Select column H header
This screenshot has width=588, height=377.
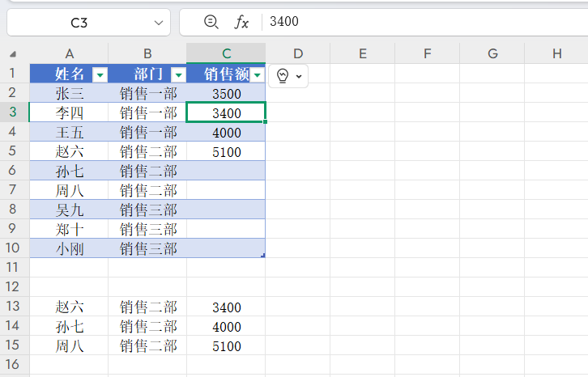tap(556, 53)
